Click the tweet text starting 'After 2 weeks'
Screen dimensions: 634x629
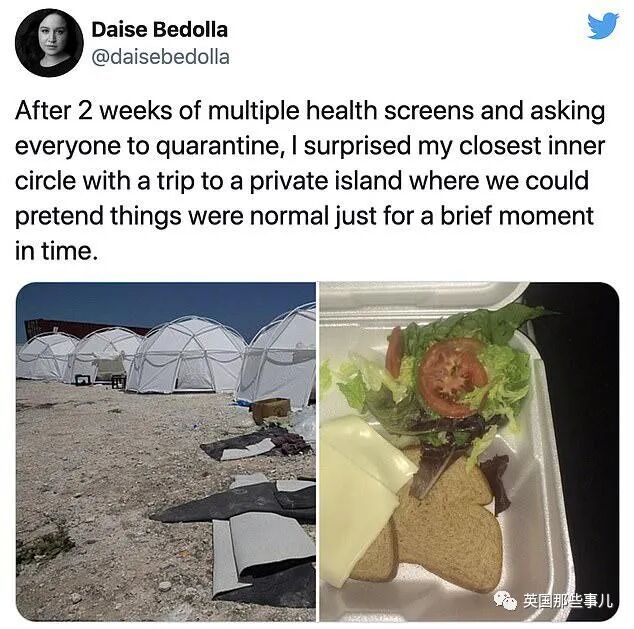coord(310,181)
